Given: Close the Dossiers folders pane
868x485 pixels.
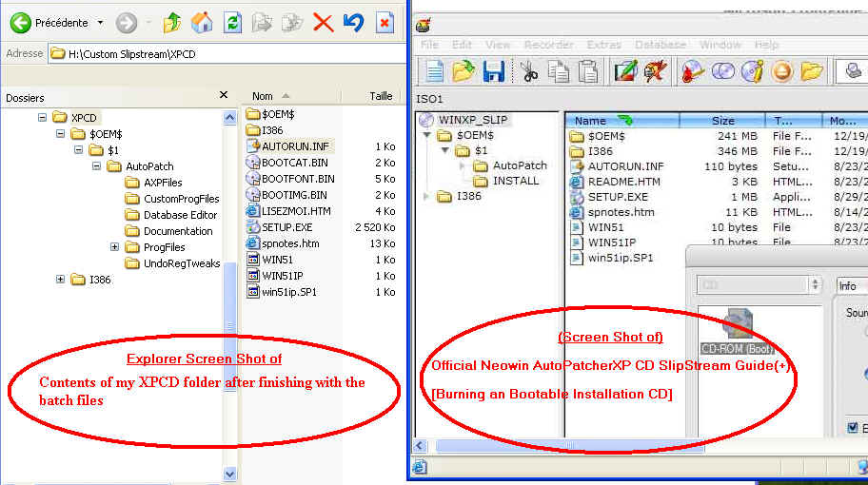Looking at the screenshot, I should pos(224,95).
